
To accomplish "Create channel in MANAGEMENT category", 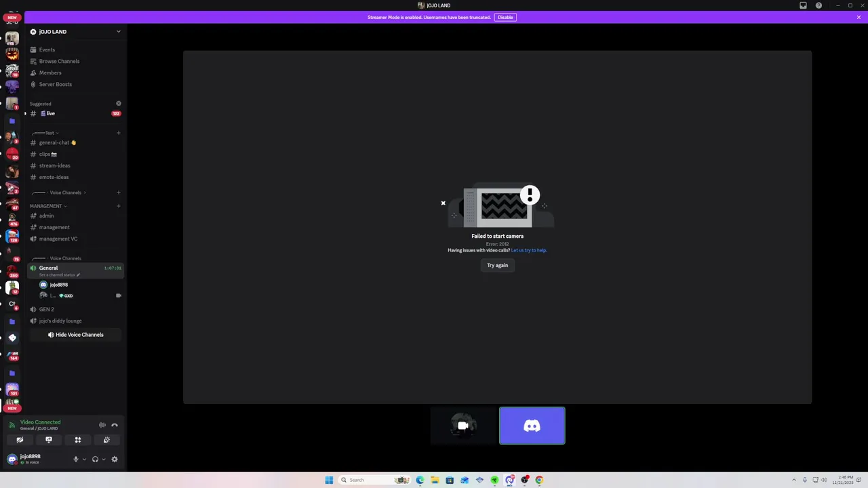I will click(119, 206).
